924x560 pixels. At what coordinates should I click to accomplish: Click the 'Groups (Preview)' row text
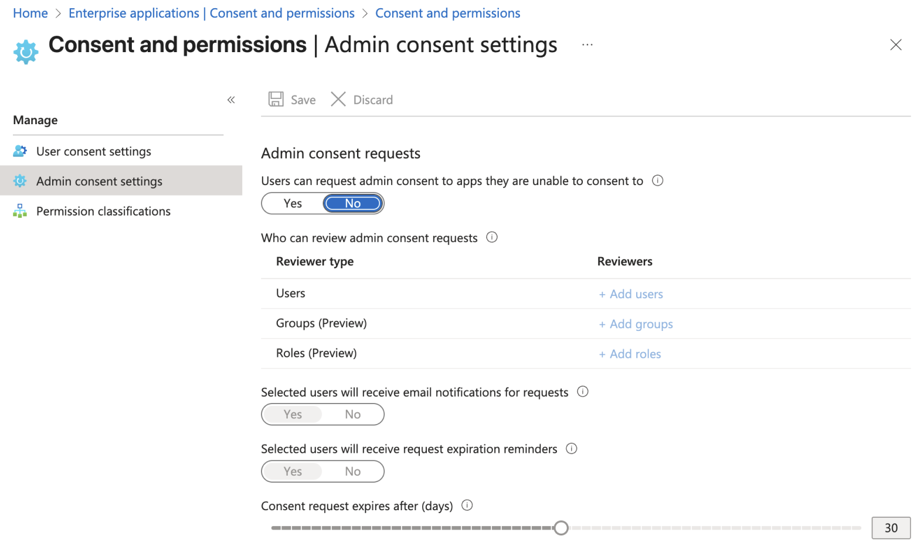click(x=321, y=323)
